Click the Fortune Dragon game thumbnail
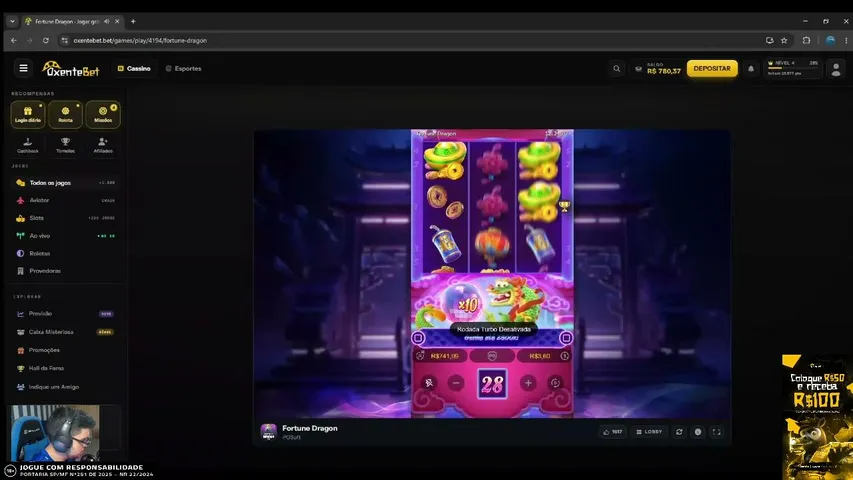Image resolution: width=853 pixels, height=480 pixels. pos(269,432)
